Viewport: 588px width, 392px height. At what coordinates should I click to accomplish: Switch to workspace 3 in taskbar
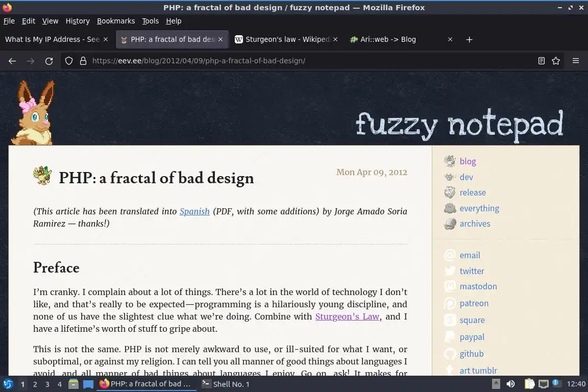pos(47,384)
